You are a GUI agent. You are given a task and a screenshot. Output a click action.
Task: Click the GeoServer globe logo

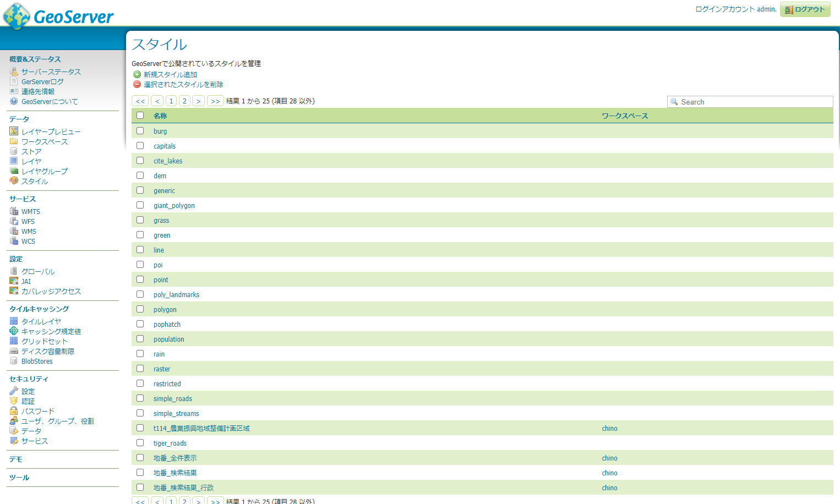[17, 16]
